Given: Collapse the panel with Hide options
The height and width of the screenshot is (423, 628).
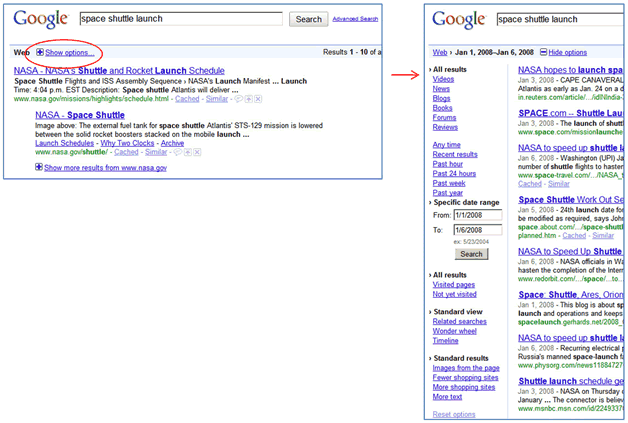Looking at the screenshot, I should pyautogui.click(x=568, y=52).
